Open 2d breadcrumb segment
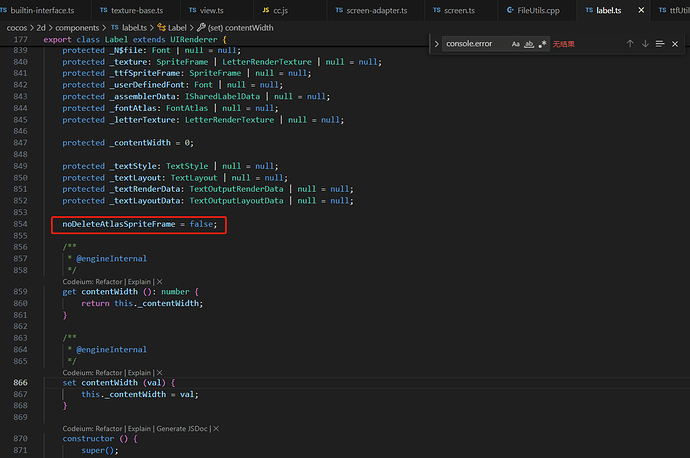 click(x=41, y=28)
